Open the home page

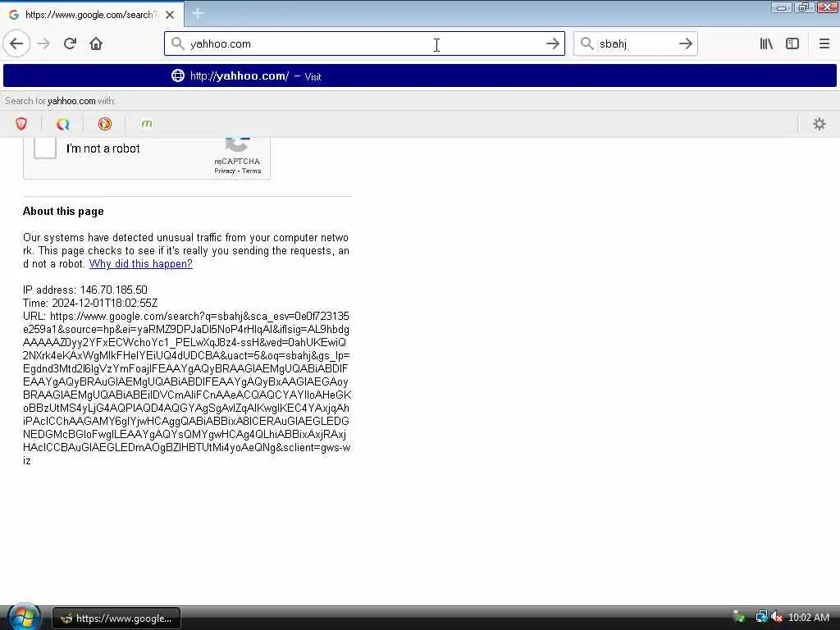point(96,44)
